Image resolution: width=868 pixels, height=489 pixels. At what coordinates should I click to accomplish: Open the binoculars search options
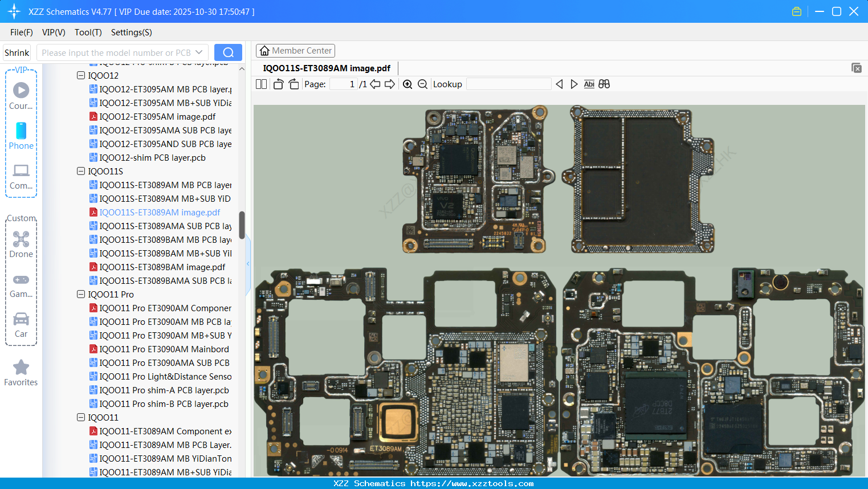click(x=604, y=84)
